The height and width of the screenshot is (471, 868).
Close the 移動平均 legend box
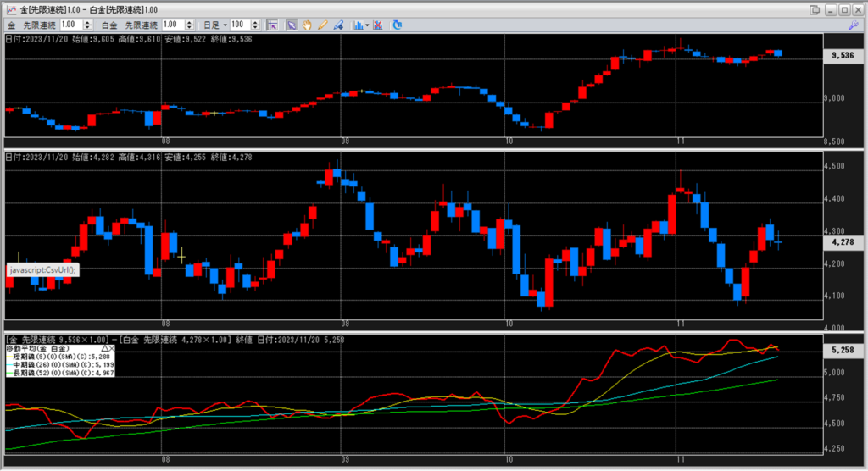pos(113,348)
